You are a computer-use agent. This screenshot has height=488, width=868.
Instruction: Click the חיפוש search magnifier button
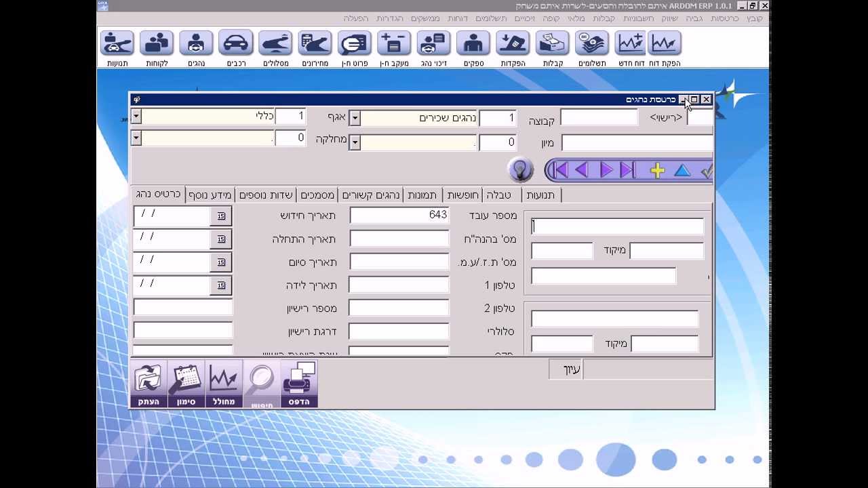point(262,384)
